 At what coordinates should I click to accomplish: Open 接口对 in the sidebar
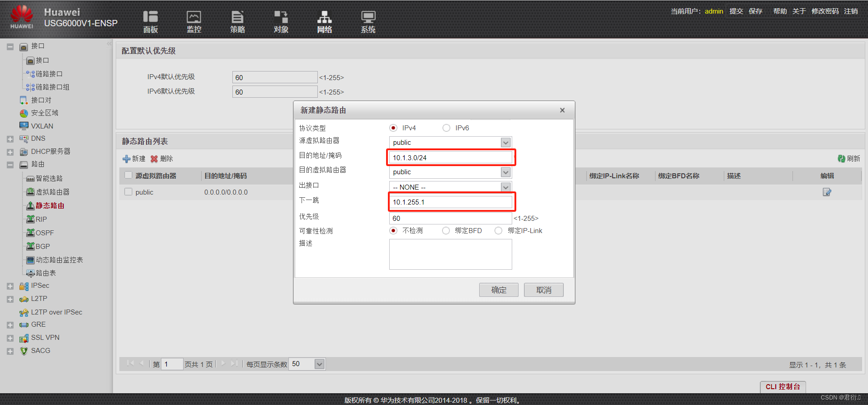point(41,100)
